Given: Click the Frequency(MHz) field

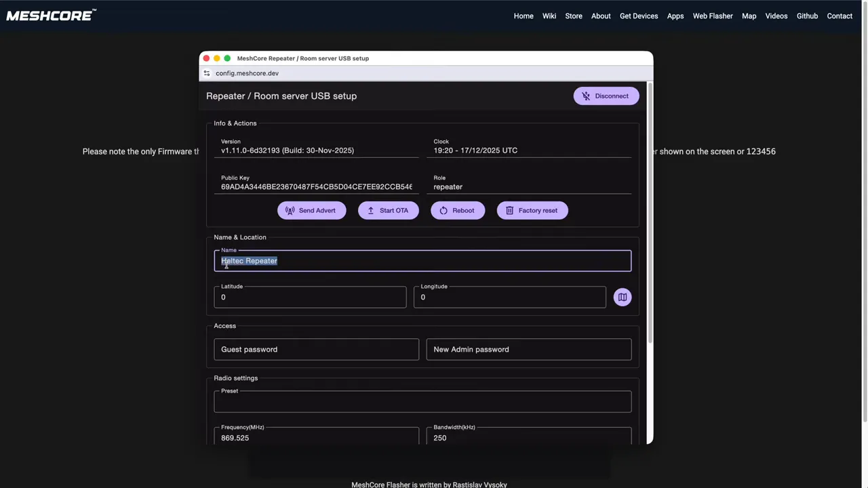Looking at the screenshot, I should [x=317, y=436].
